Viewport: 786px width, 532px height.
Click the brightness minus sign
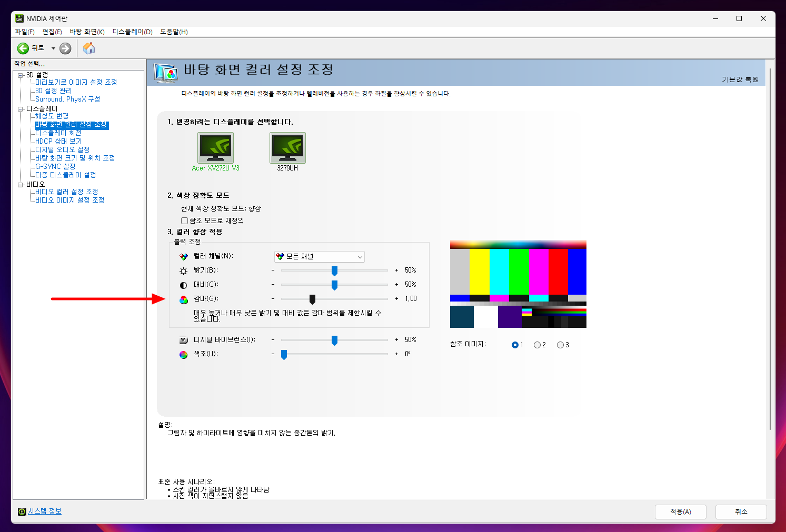click(x=273, y=270)
